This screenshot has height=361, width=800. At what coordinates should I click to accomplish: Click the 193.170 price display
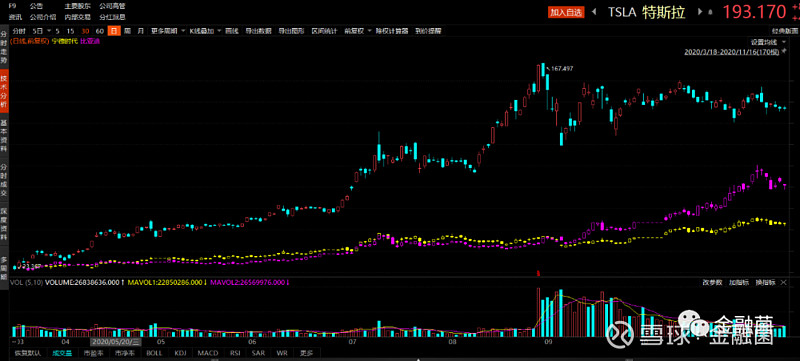coord(754,12)
